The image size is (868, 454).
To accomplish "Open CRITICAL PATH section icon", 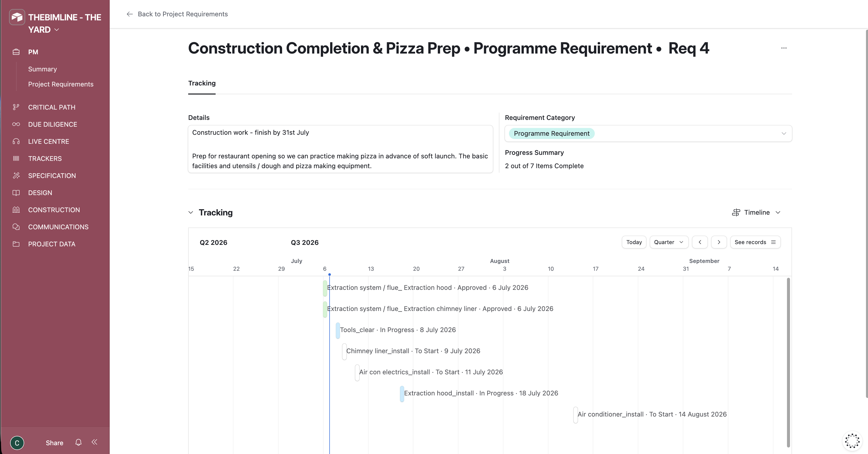I will (x=16, y=107).
